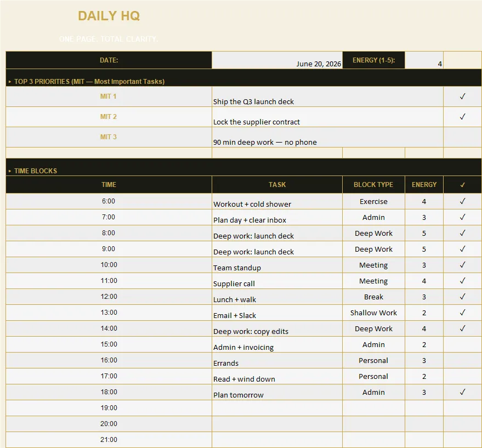The height and width of the screenshot is (448, 482).
Task: Click the 12:00 time cell
Action: (109, 297)
